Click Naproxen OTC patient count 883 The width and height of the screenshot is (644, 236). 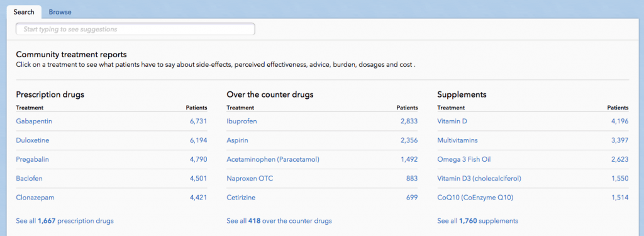point(412,179)
